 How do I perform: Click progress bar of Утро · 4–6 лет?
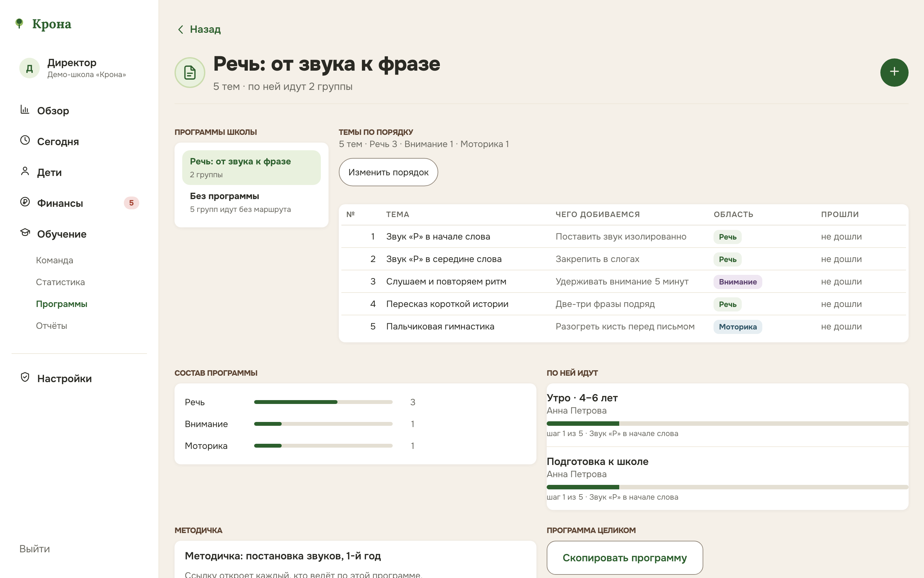tap(727, 424)
